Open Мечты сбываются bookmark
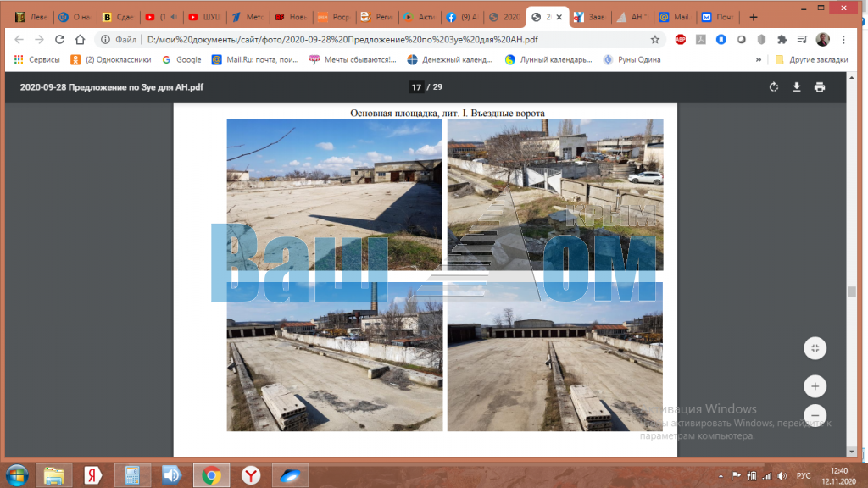This screenshot has height=488, width=868. pos(353,60)
